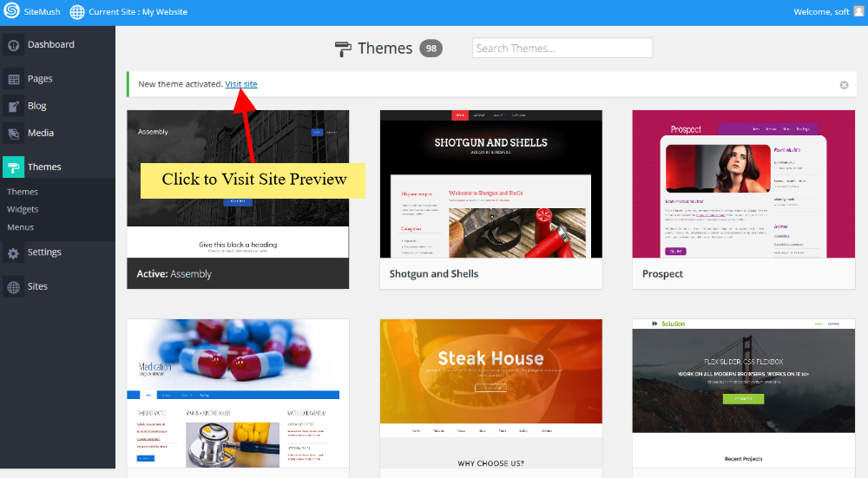The image size is (868, 478).
Task: Select the Pages icon in sidebar
Action: click(x=14, y=79)
